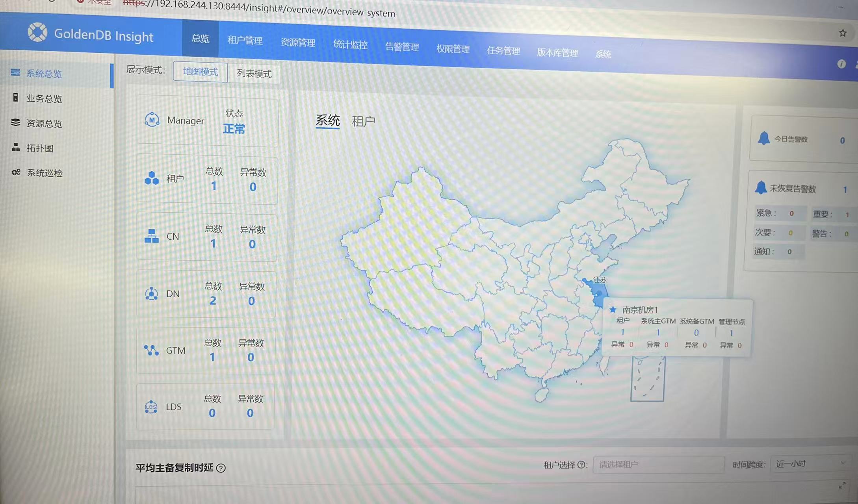The height and width of the screenshot is (504, 858).
Task: Click the GTM icon
Action: click(151, 350)
